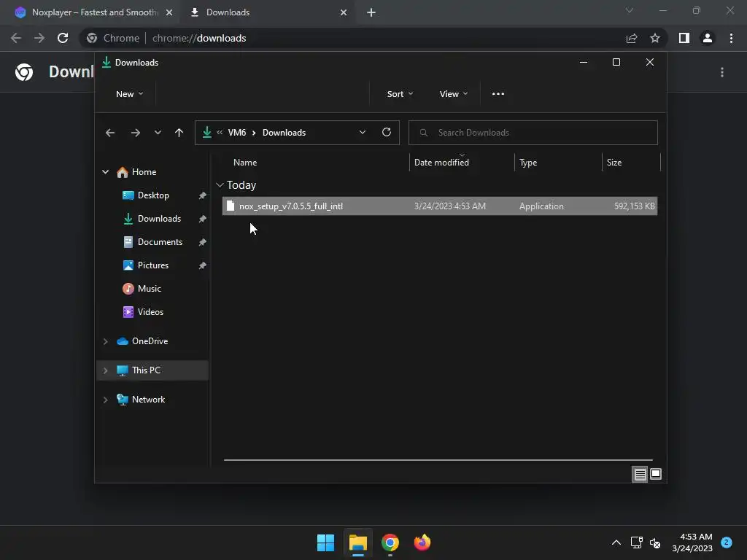Open the Windows Start menu
Viewport: 747px width, 560px height.
[x=326, y=542]
